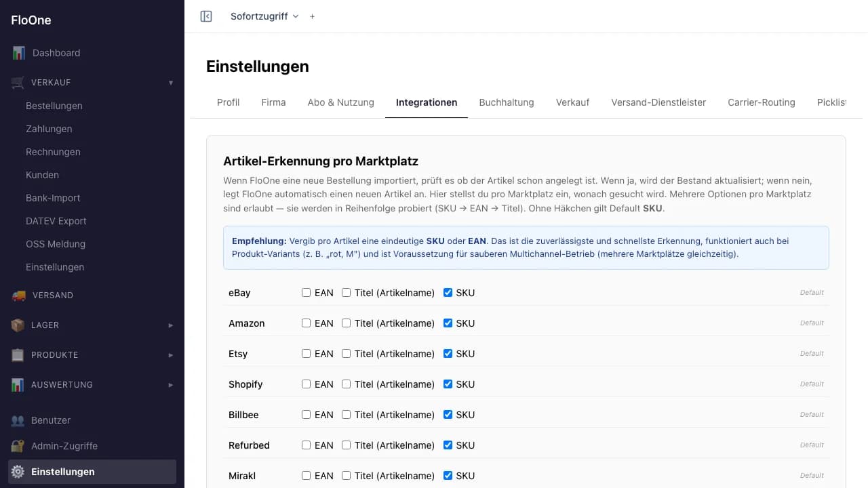Image resolution: width=868 pixels, height=488 pixels.
Task: Open the Verkauf settings tab
Action: click(x=572, y=102)
